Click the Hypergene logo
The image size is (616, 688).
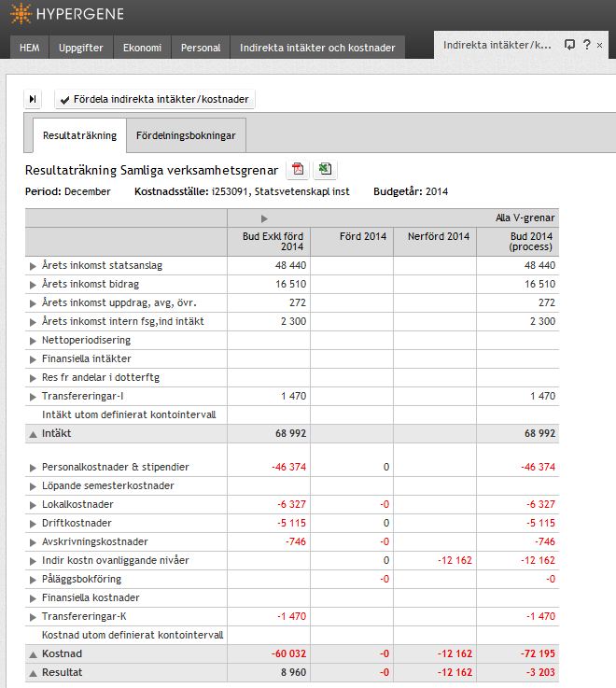tap(67, 14)
